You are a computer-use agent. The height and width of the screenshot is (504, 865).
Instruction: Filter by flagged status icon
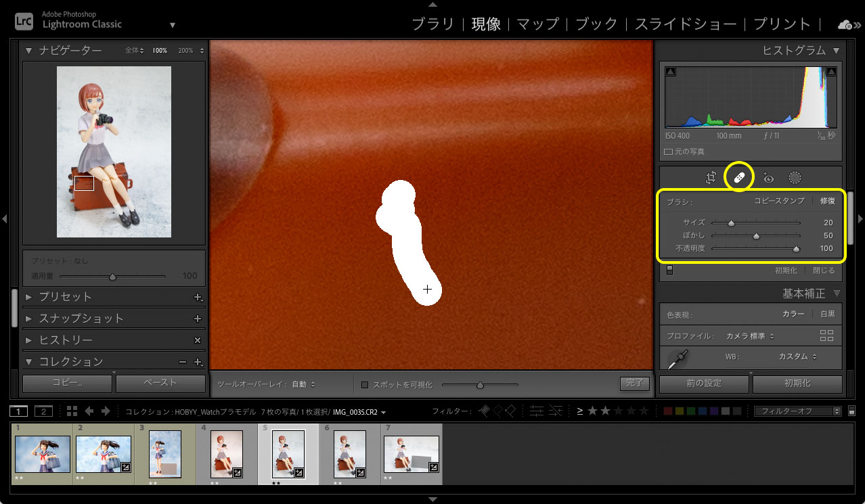pos(484,411)
